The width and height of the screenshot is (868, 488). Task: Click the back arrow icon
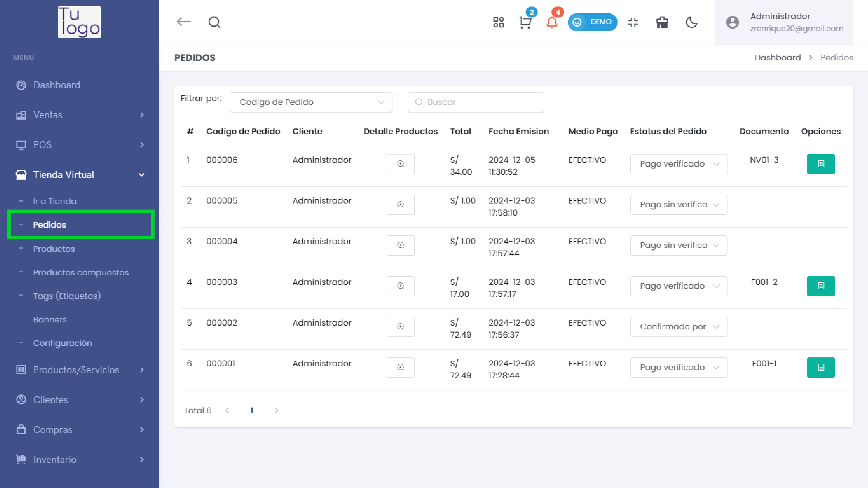184,22
